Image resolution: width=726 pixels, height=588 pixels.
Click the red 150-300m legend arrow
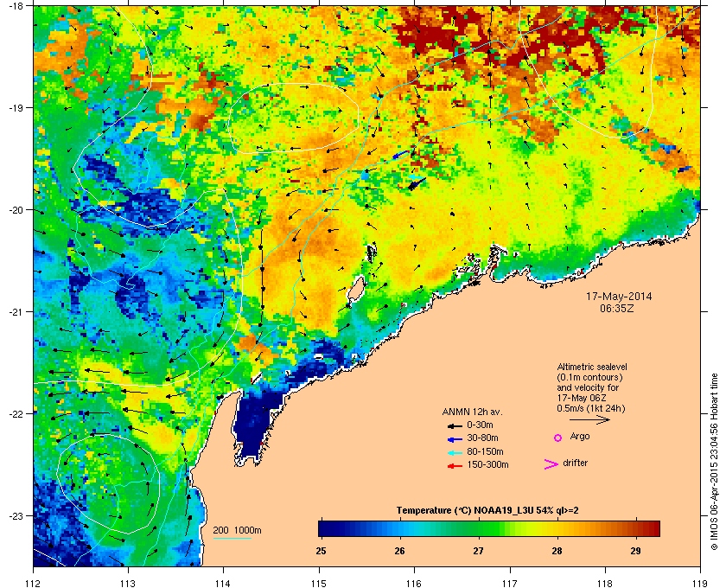[455, 466]
